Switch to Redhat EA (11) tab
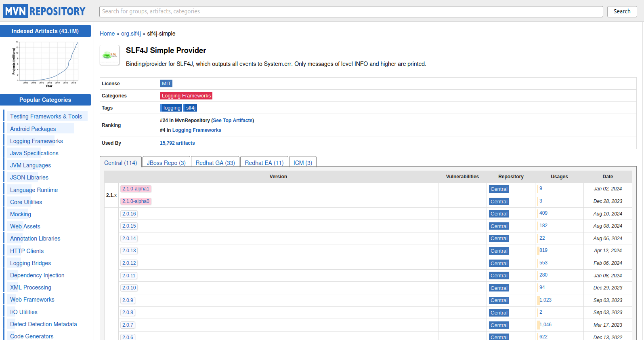This screenshot has height=340, width=644. point(264,163)
